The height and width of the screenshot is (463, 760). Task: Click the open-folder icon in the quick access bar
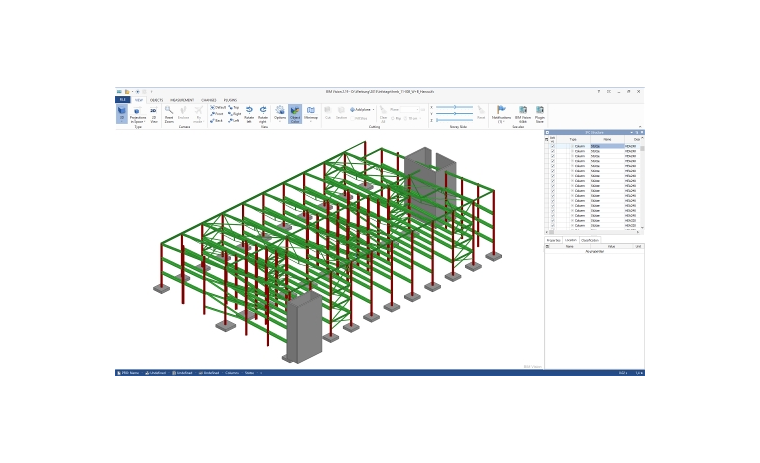pyautogui.click(x=127, y=92)
